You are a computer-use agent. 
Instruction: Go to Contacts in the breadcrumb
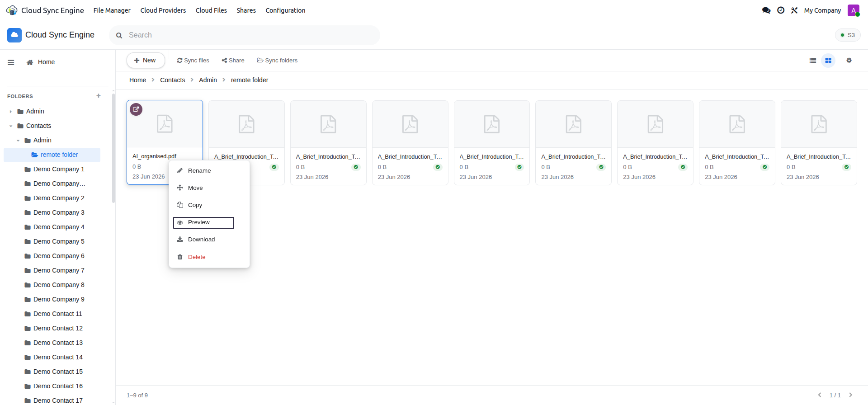tap(173, 80)
